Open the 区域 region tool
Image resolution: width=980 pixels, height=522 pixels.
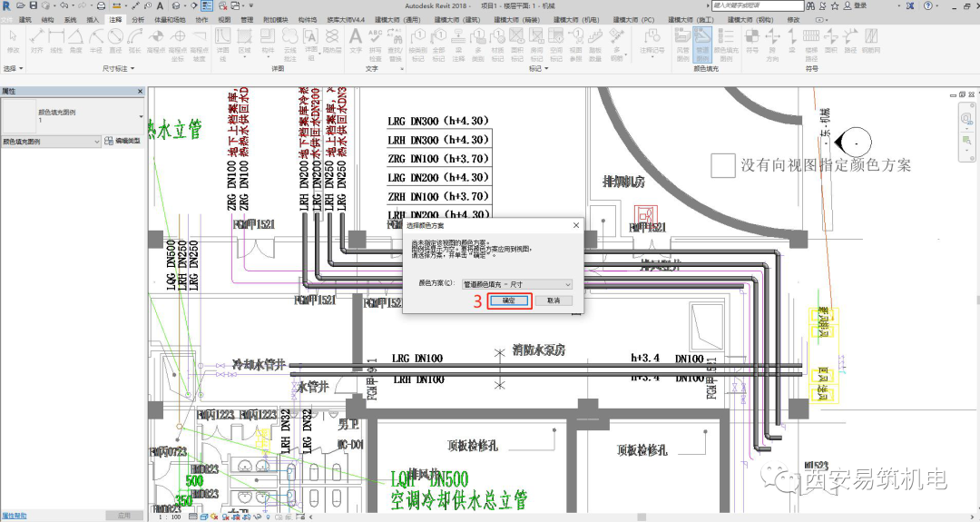click(x=244, y=43)
